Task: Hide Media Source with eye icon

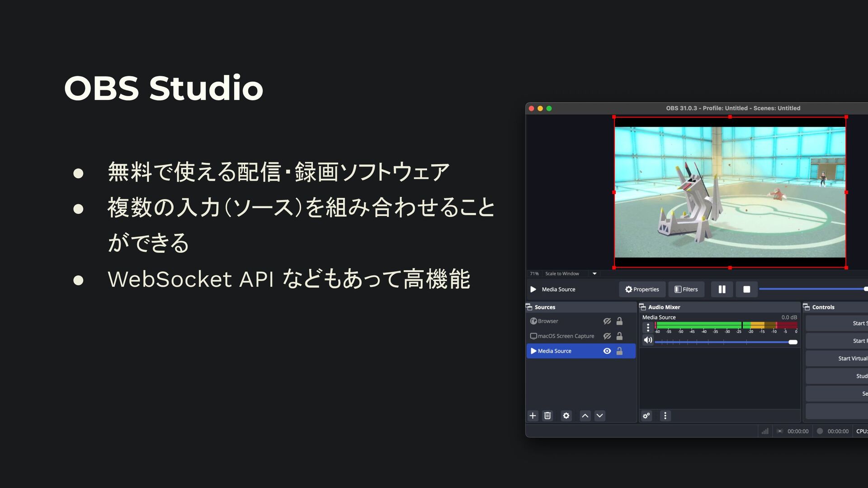Action: coord(607,351)
